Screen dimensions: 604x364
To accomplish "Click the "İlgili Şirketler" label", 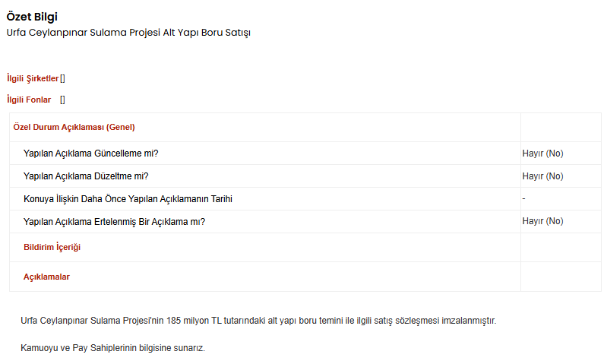I will pyautogui.click(x=32, y=78).
